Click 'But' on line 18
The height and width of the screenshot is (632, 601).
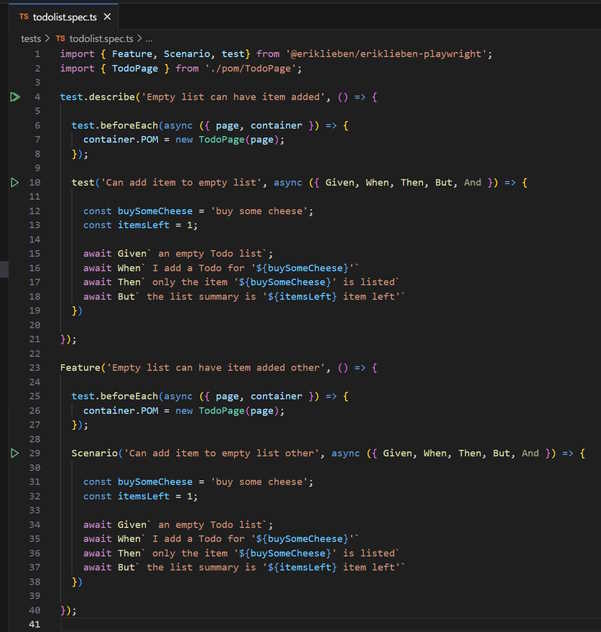coord(126,297)
